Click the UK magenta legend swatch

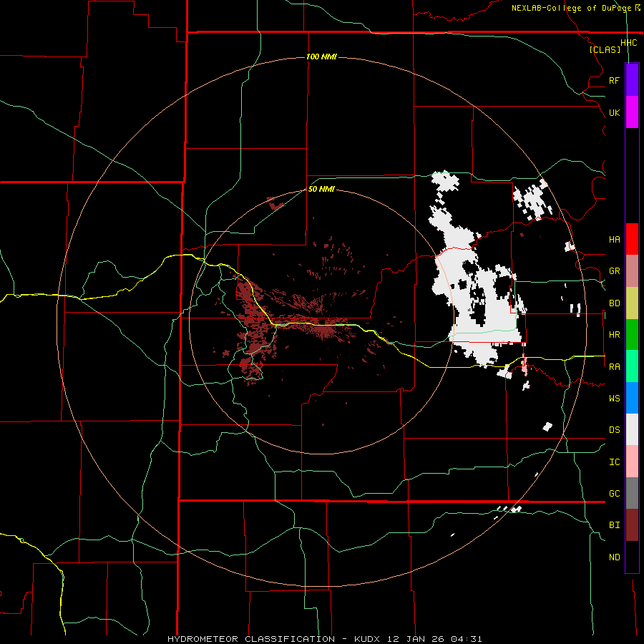pos(632,112)
